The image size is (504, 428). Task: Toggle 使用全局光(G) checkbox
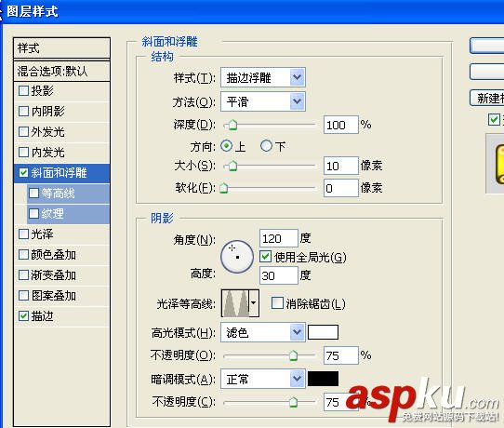coord(266,257)
